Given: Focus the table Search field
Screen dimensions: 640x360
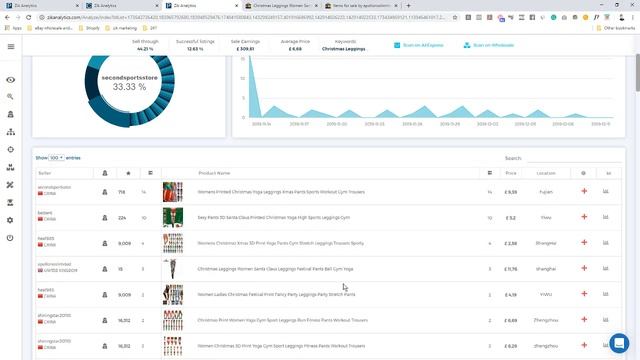Looking at the screenshot, I should click(574, 158).
